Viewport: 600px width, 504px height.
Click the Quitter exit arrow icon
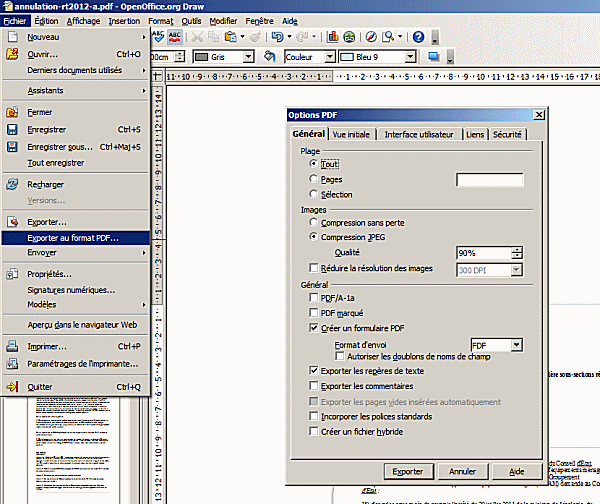tap(12, 387)
